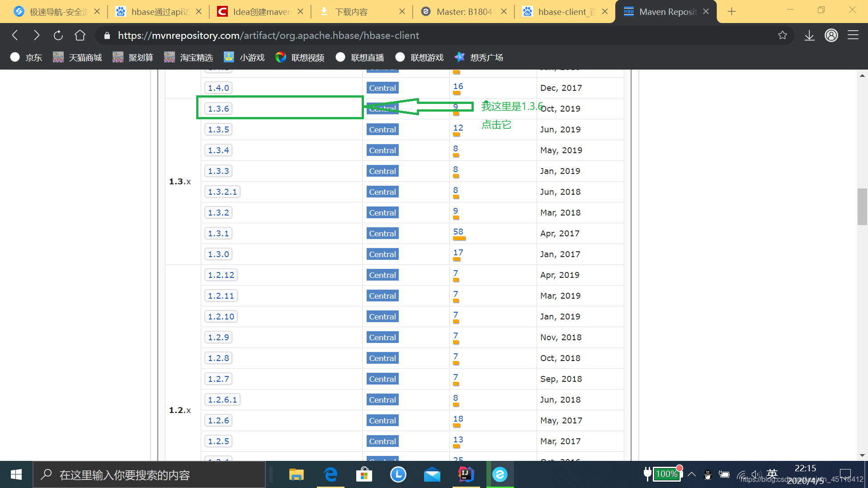The height and width of the screenshot is (488, 868).
Task: Open the browser hamburger menu
Action: pos(853,35)
